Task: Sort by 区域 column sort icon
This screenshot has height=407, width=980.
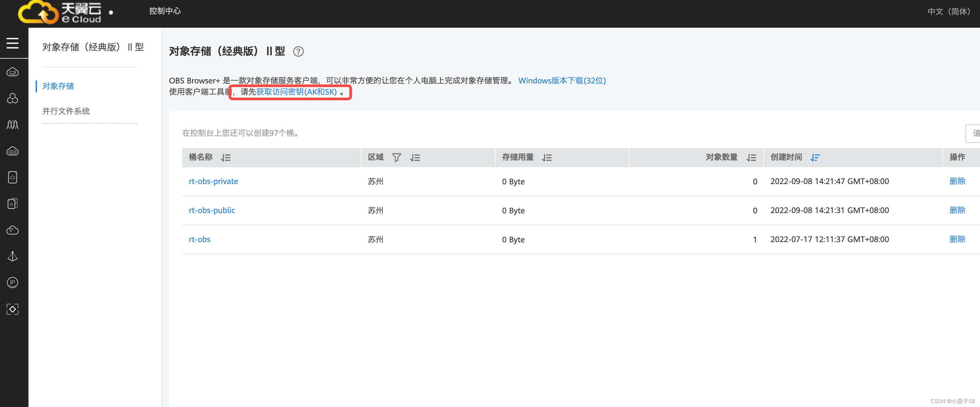Action: pos(415,158)
